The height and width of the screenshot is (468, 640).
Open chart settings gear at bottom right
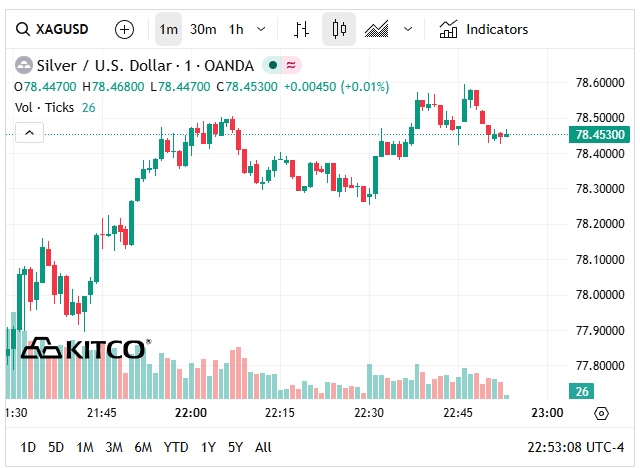(601, 413)
